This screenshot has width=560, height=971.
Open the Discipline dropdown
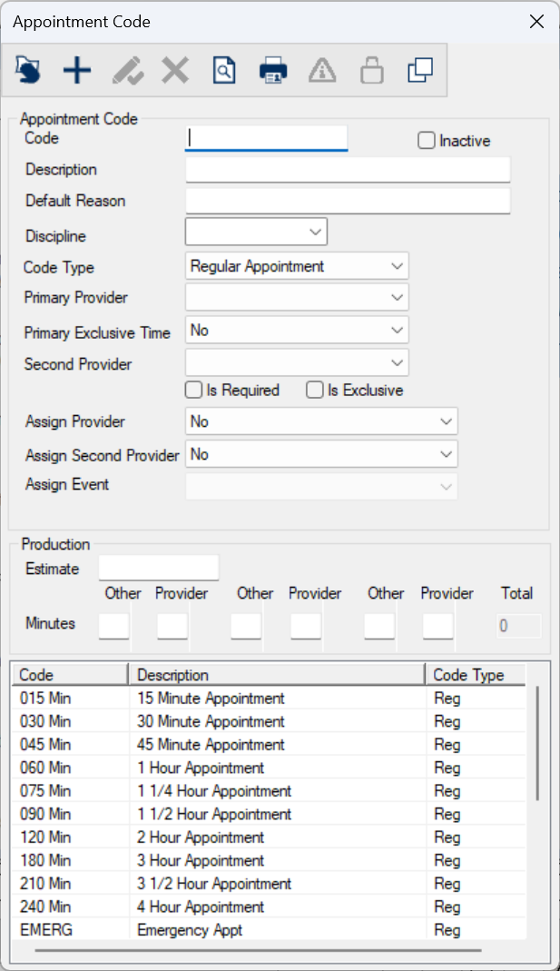pyautogui.click(x=315, y=233)
